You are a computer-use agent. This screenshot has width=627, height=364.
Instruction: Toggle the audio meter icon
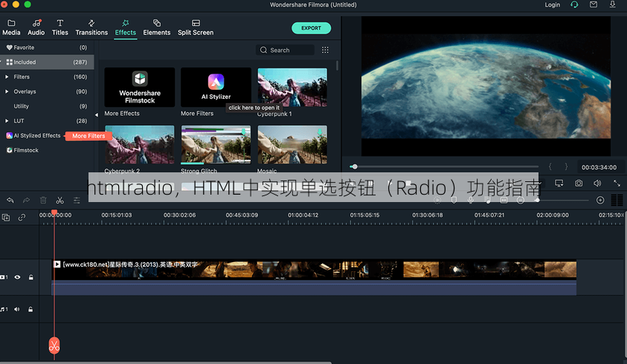pos(617,200)
